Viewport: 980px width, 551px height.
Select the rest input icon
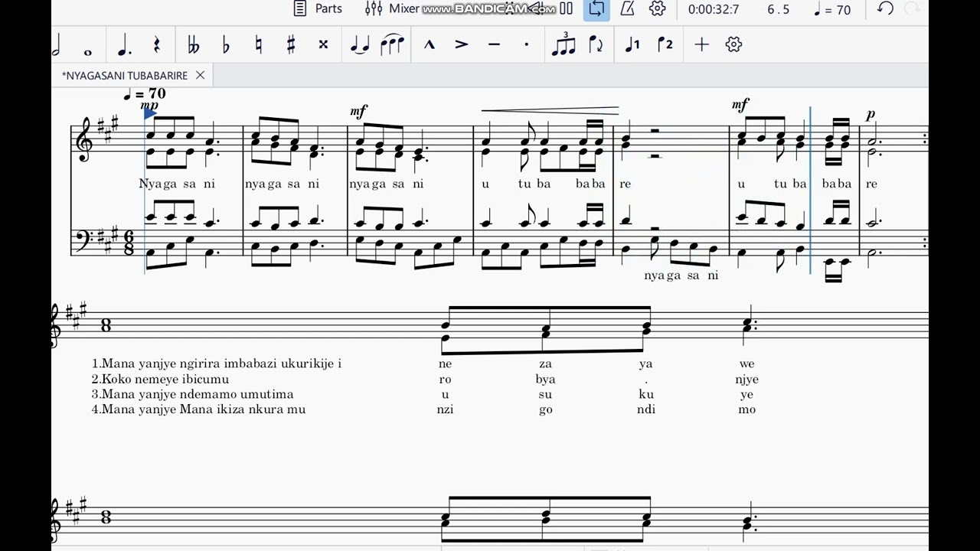click(157, 45)
